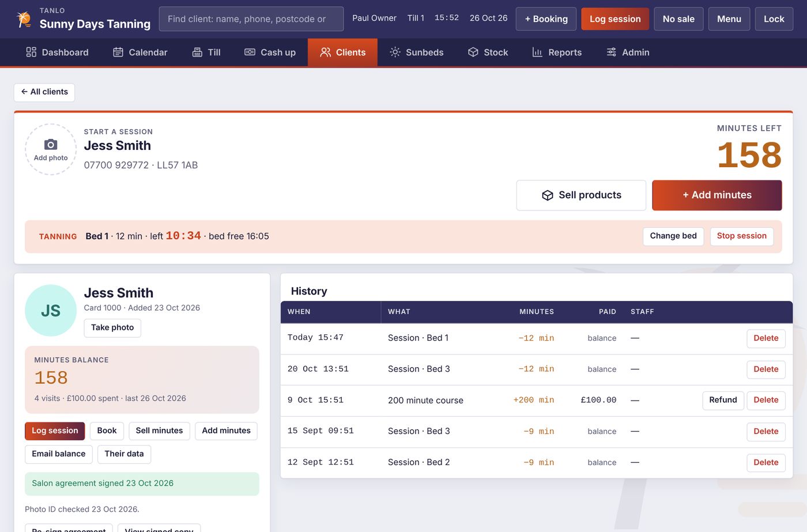The width and height of the screenshot is (807, 532).
Task: Click the + Add minutes gradient button
Action: click(x=717, y=195)
